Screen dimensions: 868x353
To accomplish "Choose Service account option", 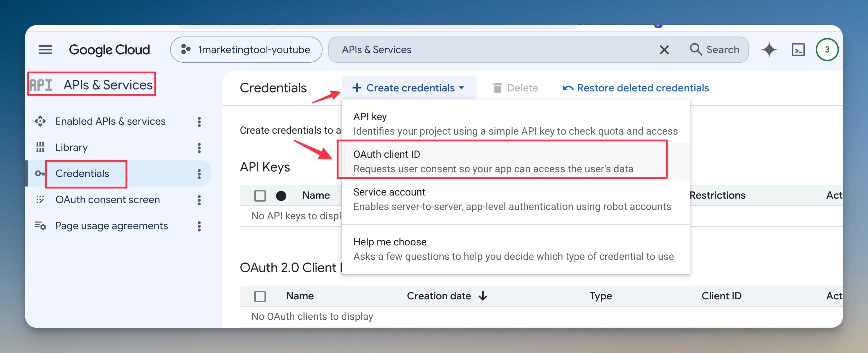I will click(x=515, y=199).
